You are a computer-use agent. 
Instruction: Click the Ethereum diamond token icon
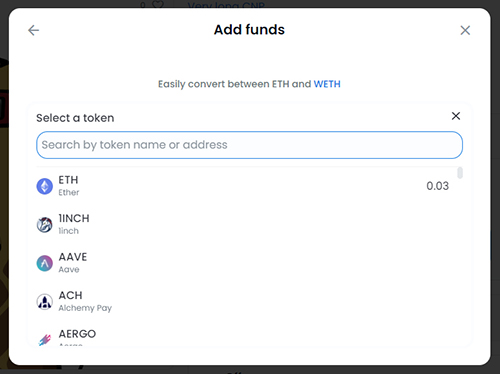[x=44, y=186]
